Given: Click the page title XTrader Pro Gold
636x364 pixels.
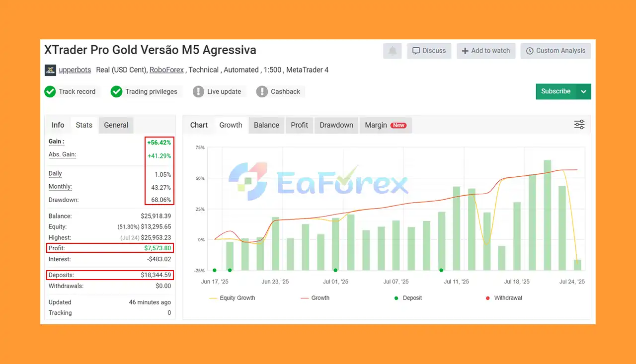Looking at the screenshot, I should click(150, 50).
